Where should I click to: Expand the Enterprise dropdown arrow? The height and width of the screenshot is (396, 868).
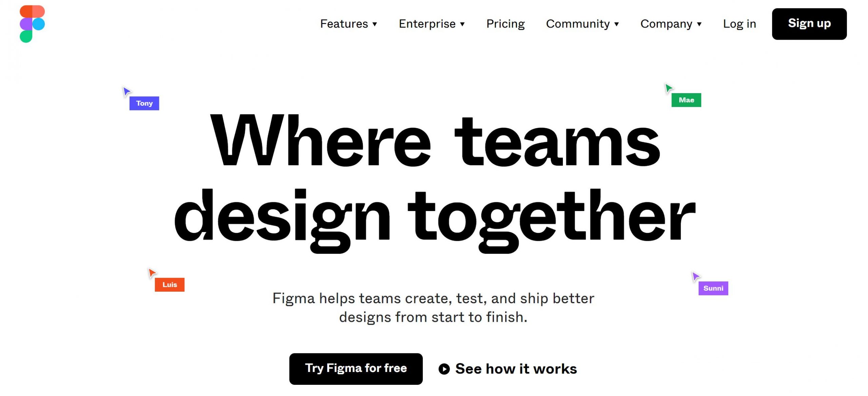(x=462, y=24)
